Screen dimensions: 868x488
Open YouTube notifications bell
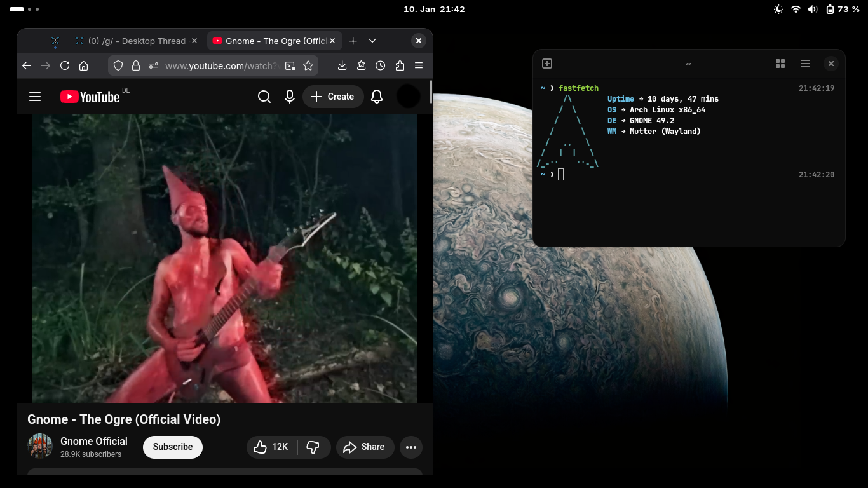pyautogui.click(x=377, y=97)
